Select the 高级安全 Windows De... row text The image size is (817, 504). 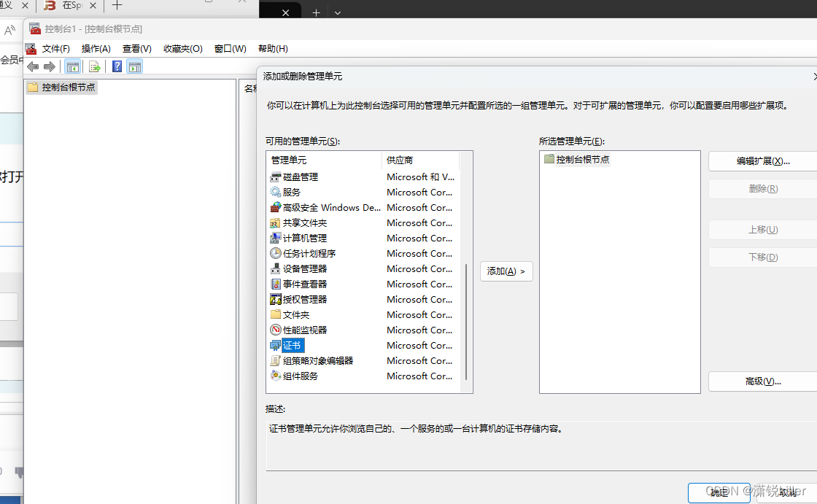[331, 207]
